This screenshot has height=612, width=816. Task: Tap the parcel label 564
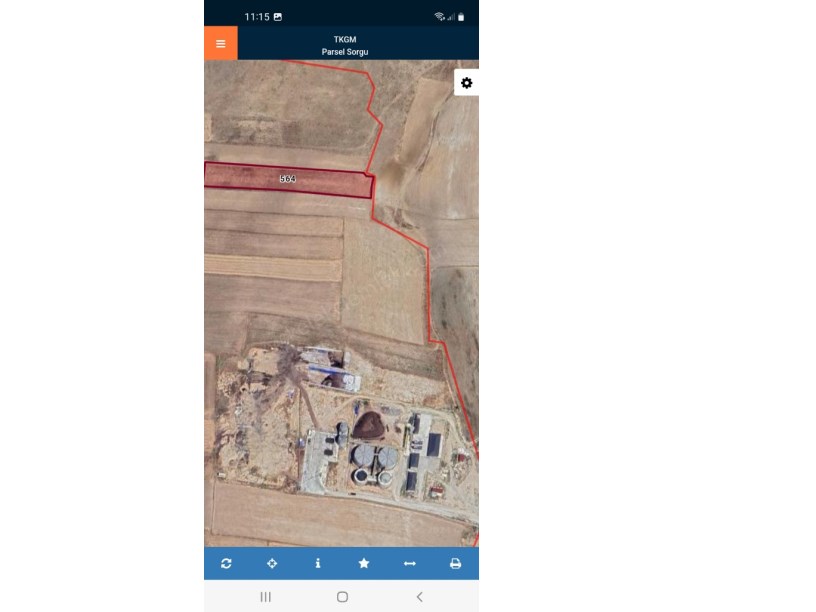(288, 178)
